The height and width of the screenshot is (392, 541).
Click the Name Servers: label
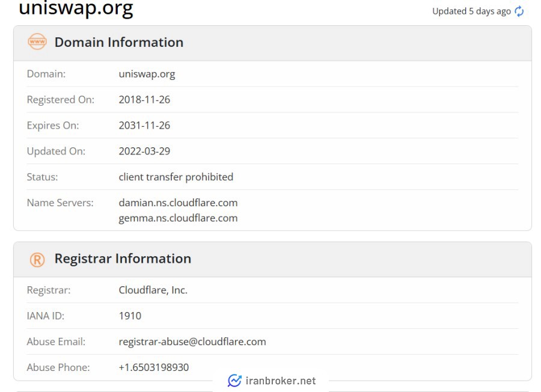[x=60, y=203]
